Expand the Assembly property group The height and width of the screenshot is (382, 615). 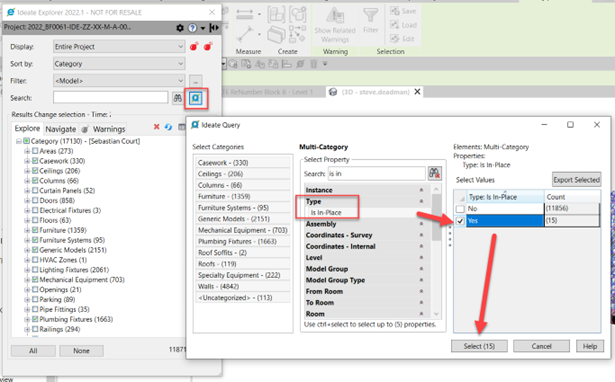coord(421,224)
